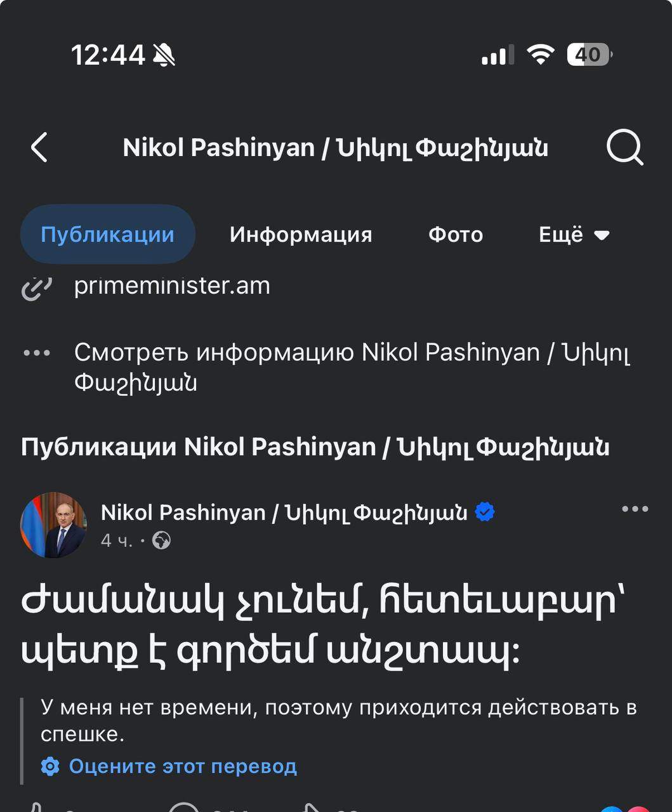Screen dimensions: 672x812
Task: Click the gear icon near translation rating
Action: 50,766
